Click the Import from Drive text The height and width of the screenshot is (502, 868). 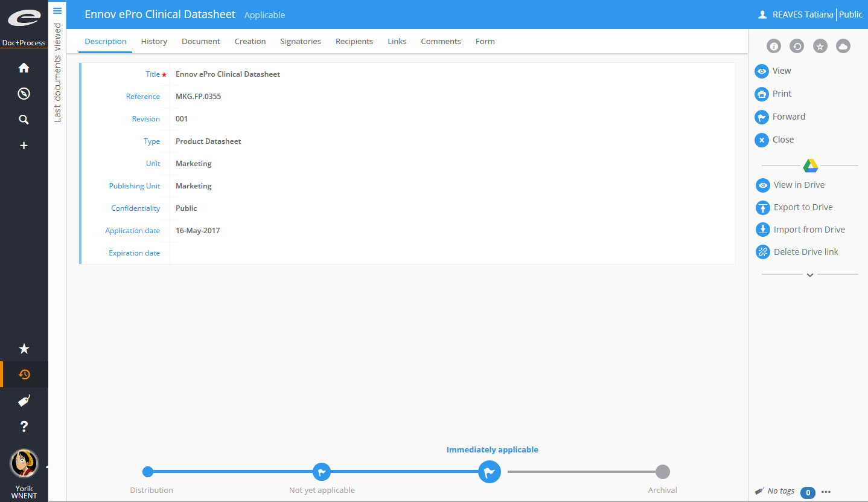(809, 230)
